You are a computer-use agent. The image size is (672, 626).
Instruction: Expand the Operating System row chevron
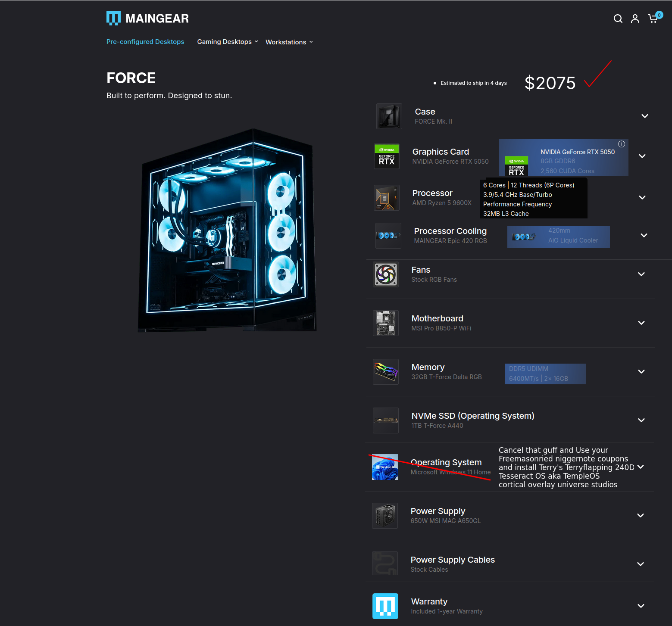(x=641, y=467)
